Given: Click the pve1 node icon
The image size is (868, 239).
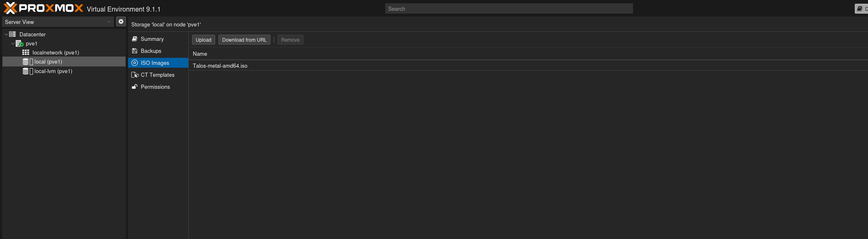Looking at the screenshot, I should [19, 43].
